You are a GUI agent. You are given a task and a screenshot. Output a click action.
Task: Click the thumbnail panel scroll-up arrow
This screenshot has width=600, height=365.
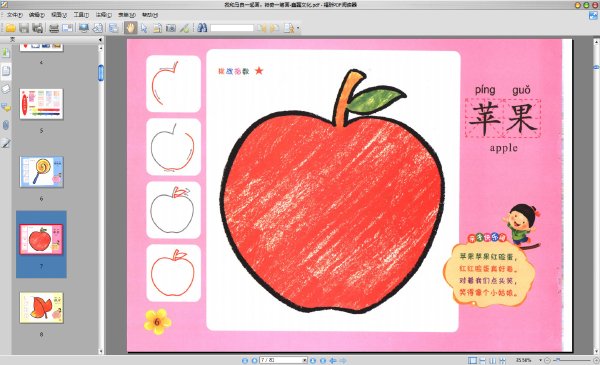click(101, 48)
